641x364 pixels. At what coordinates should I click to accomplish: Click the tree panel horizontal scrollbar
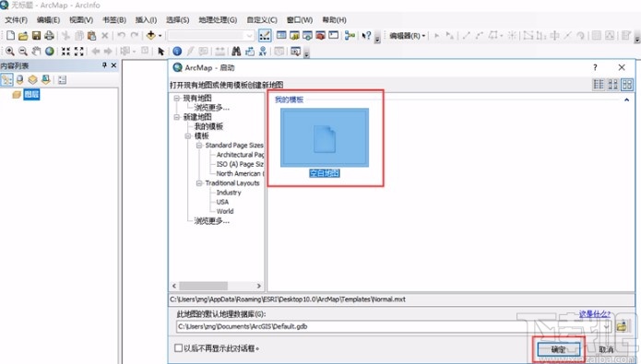click(216, 286)
